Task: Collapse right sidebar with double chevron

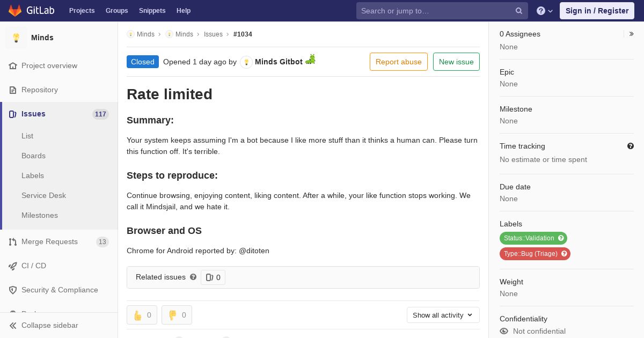Action: (x=632, y=34)
